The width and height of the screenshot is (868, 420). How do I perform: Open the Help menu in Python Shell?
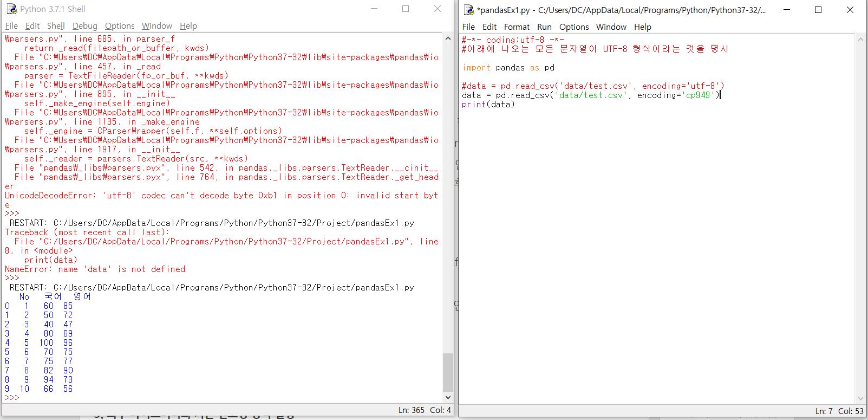188,26
